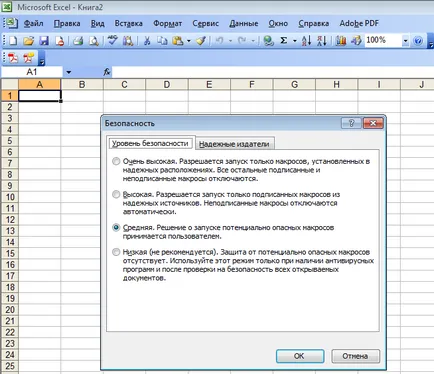The height and width of the screenshot is (374, 434).
Task: Sort ascending A to Z
Action: coord(306,41)
